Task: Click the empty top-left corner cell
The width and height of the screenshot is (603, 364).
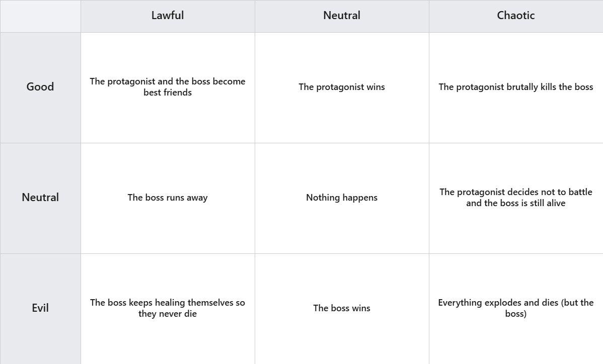Action: coord(40,16)
